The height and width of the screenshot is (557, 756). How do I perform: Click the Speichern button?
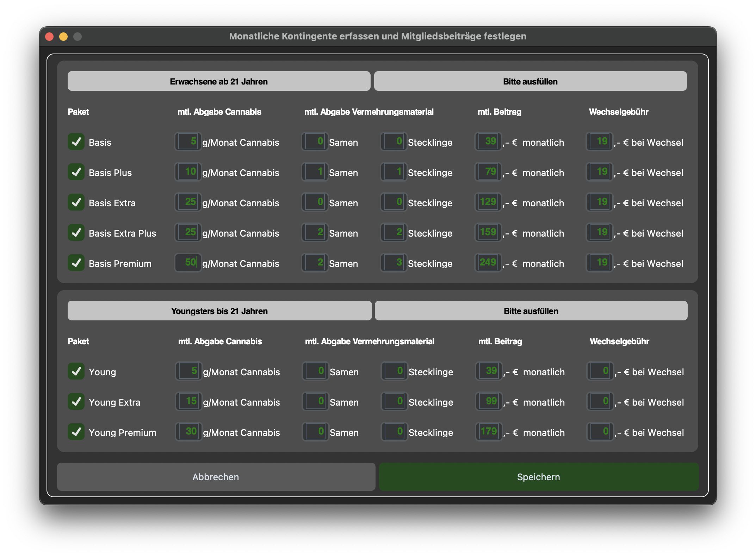(x=538, y=477)
